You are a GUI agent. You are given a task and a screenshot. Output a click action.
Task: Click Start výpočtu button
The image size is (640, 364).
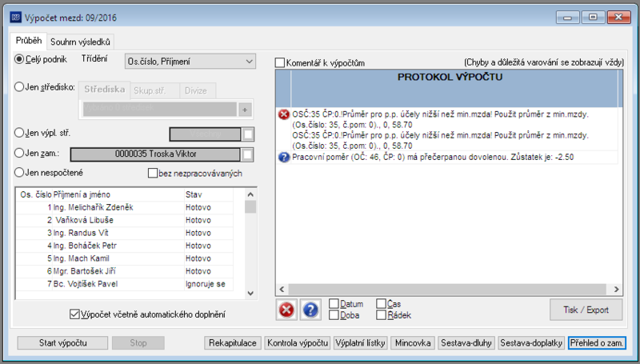[63, 342]
